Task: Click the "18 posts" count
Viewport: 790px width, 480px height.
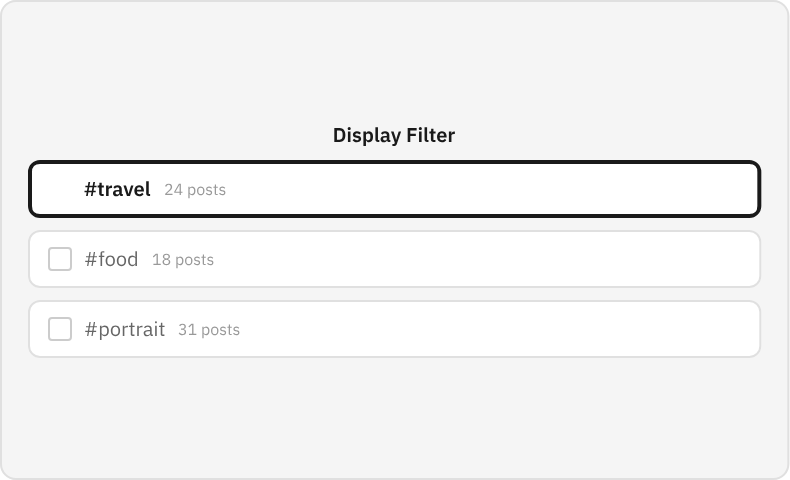Action: click(x=183, y=260)
